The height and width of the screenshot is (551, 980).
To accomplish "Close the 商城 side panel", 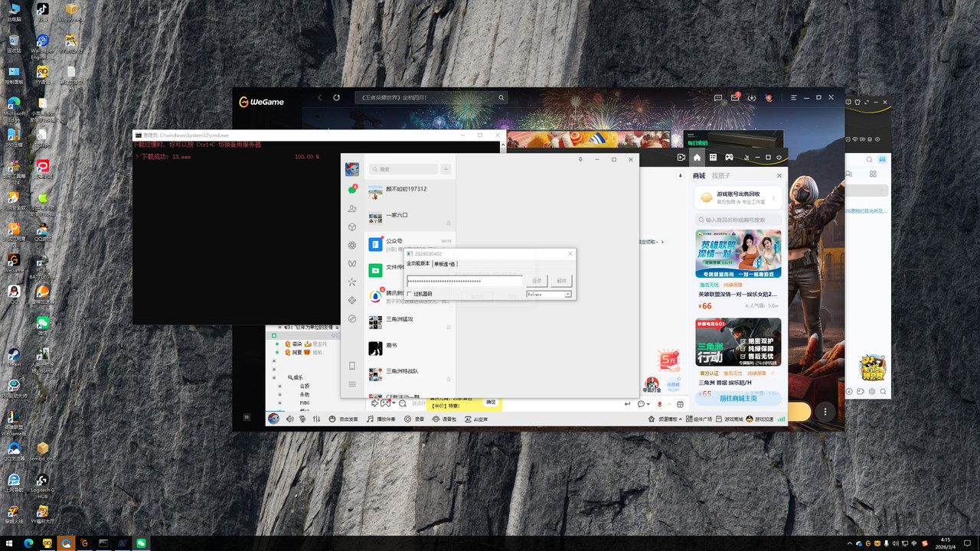I will tap(779, 175).
